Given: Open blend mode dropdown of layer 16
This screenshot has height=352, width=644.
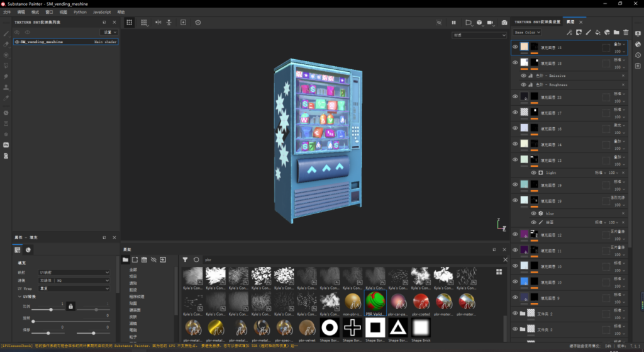Looking at the screenshot, I should tap(619, 125).
